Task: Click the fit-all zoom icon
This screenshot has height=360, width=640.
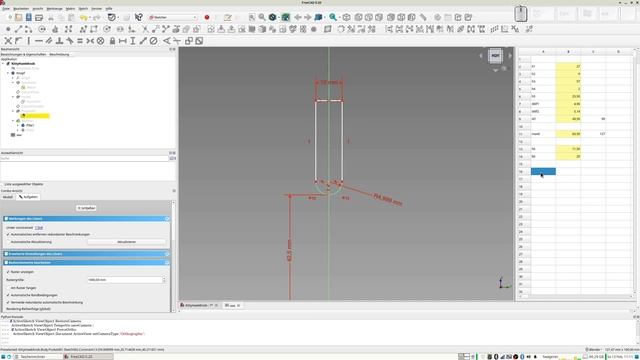Action: click(252, 18)
